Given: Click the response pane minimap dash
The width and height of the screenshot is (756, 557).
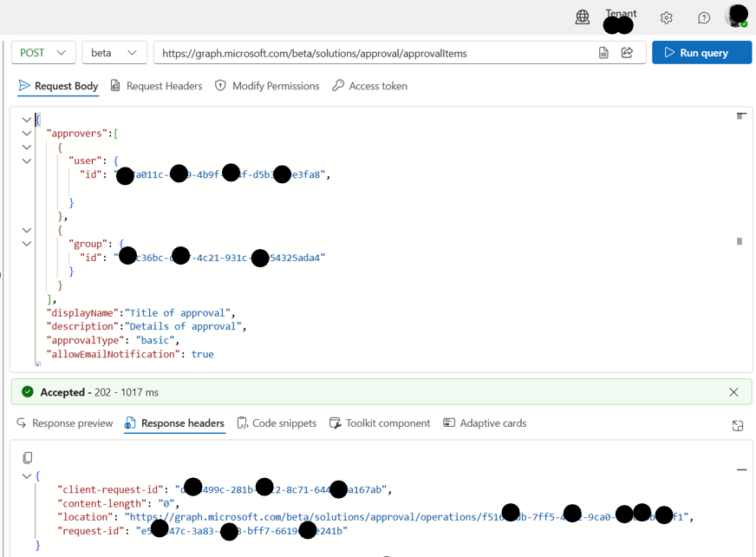Looking at the screenshot, I should (742, 469).
